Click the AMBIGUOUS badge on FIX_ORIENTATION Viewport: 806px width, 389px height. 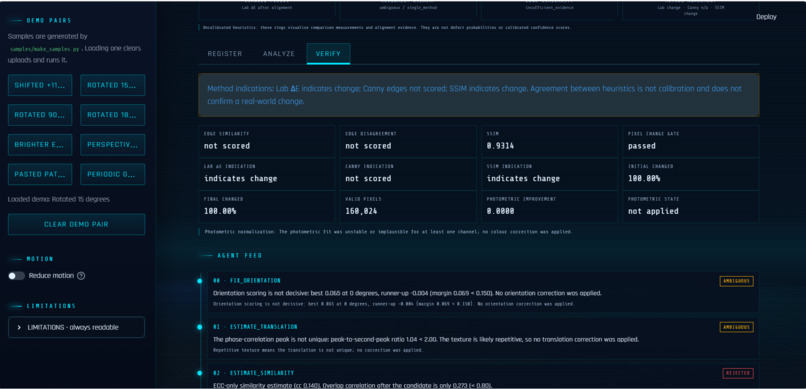click(x=736, y=281)
